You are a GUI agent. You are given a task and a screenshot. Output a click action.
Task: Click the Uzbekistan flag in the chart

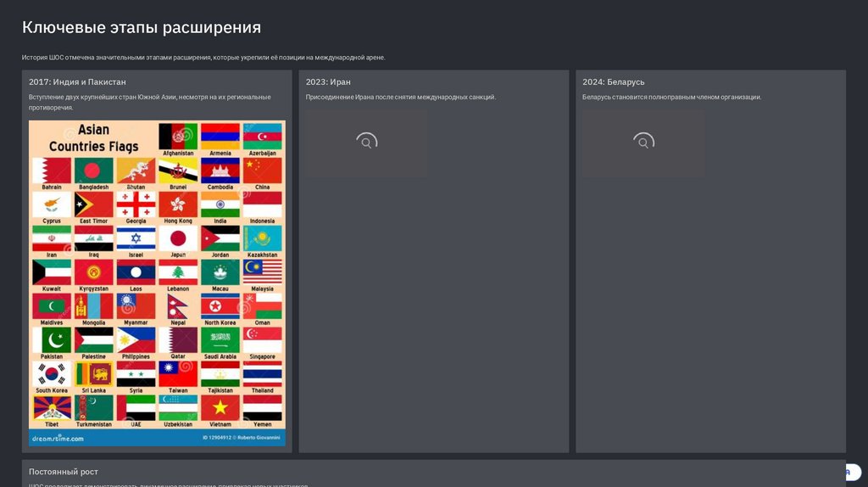tap(178, 408)
